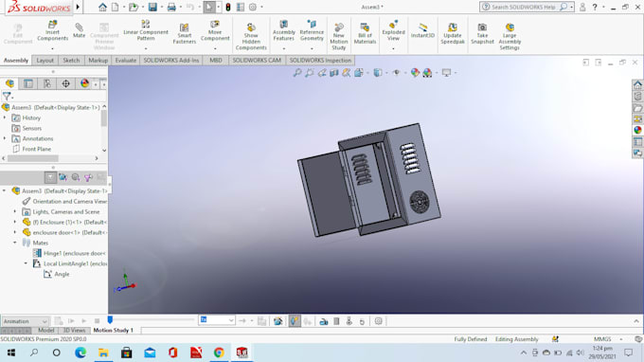644x362 pixels.
Task: Switch to the 3D Views tab
Action: (x=74, y=331)
